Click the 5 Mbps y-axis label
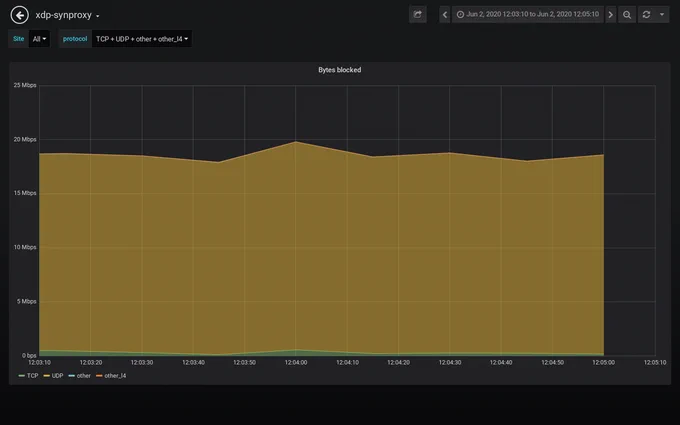 point(27,301)
